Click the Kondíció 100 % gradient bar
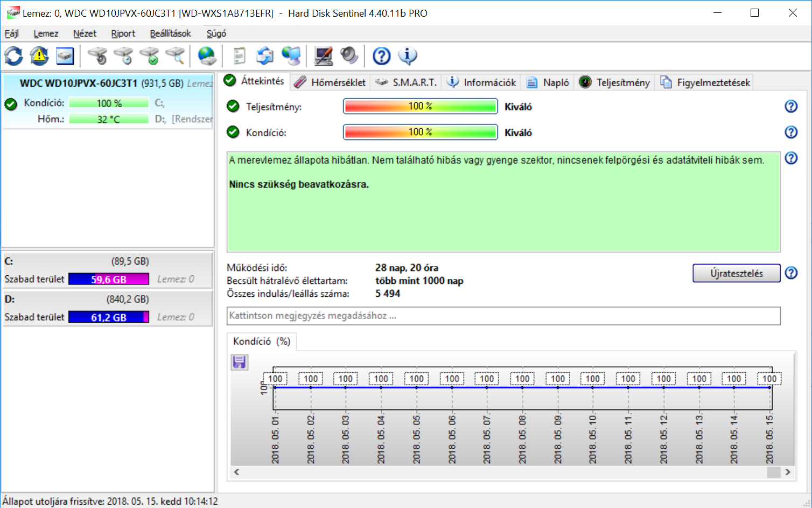Screen dimensions: 812x508 pos(420,132)
